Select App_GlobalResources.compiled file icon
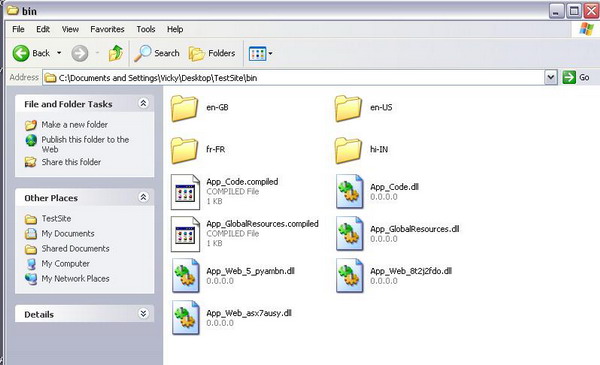Viewport: 600px width, 365px height. (x=185, y=234)
